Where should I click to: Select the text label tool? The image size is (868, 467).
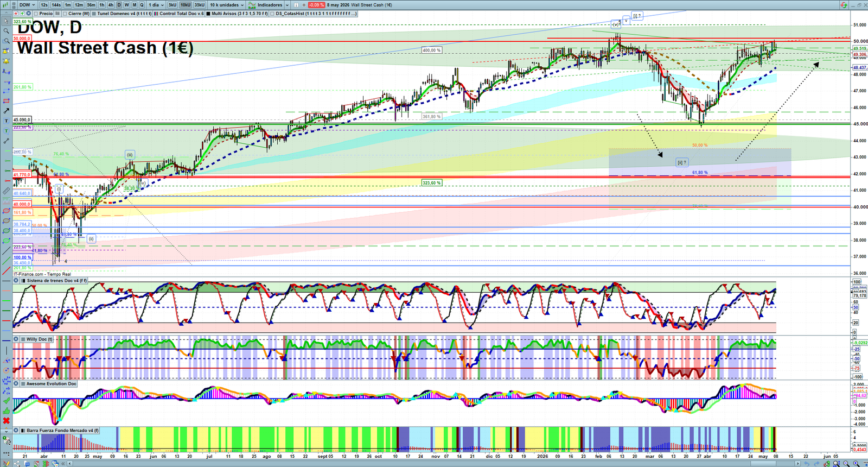[6, 121]
